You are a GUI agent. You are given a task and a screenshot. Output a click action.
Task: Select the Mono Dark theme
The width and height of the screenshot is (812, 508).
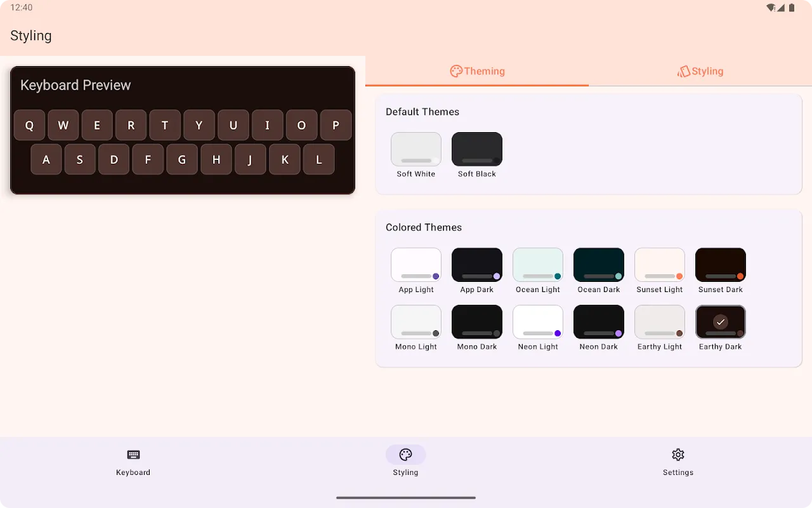[477, 322]
